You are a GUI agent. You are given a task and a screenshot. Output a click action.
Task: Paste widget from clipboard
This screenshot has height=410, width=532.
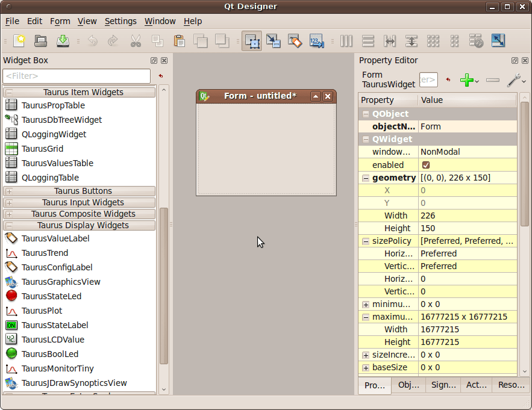(178, 40)
